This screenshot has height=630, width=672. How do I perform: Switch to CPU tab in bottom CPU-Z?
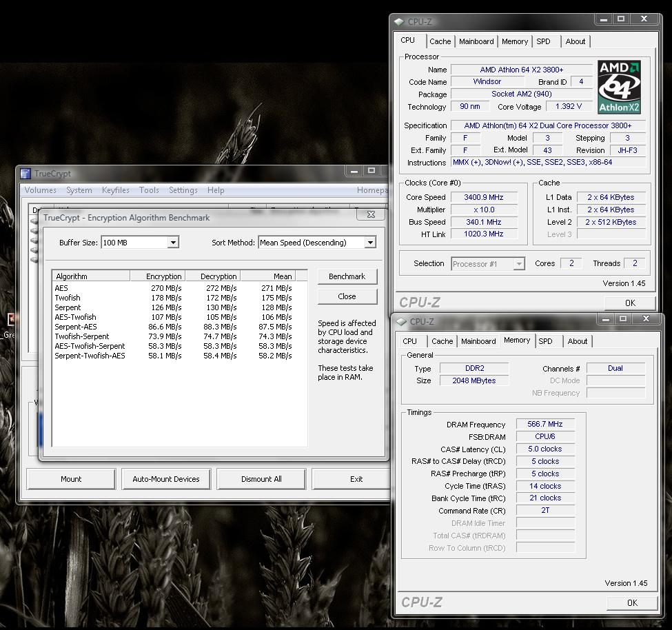tap(409, 341)
